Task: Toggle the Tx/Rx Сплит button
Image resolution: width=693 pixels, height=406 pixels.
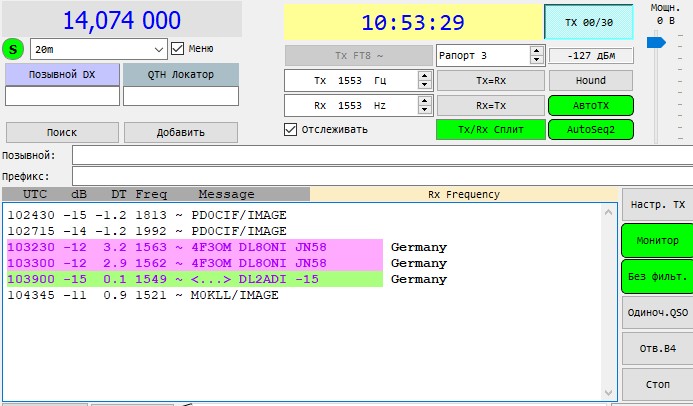Action: click(x=490, y=129)
